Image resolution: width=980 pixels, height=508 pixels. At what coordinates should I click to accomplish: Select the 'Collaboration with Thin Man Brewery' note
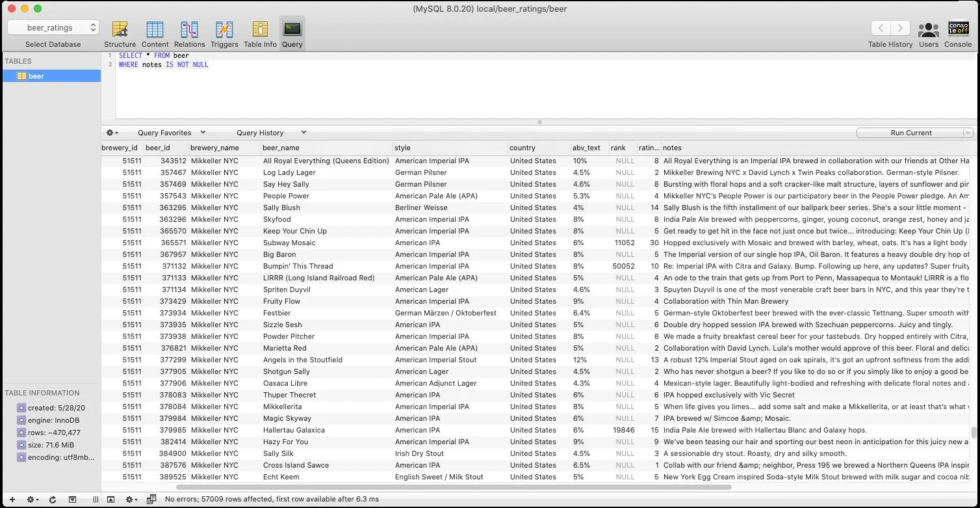(x=726, y=301)
